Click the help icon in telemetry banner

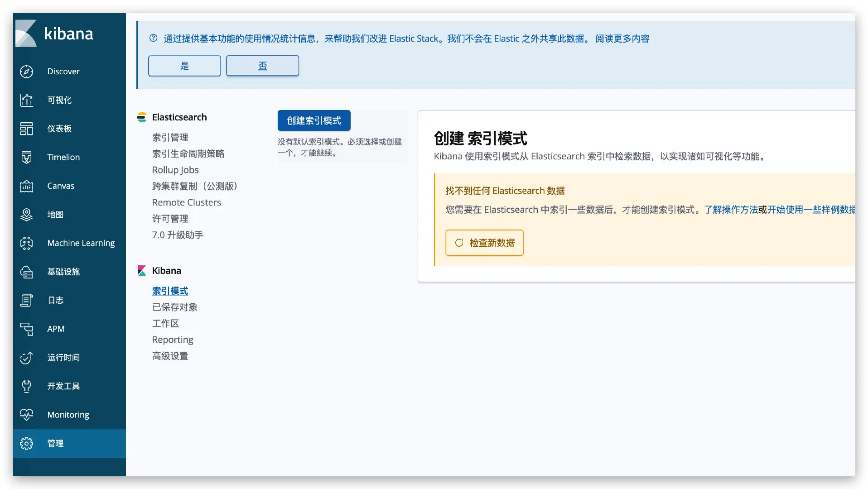pyautogui.click(x=153, y=38)
